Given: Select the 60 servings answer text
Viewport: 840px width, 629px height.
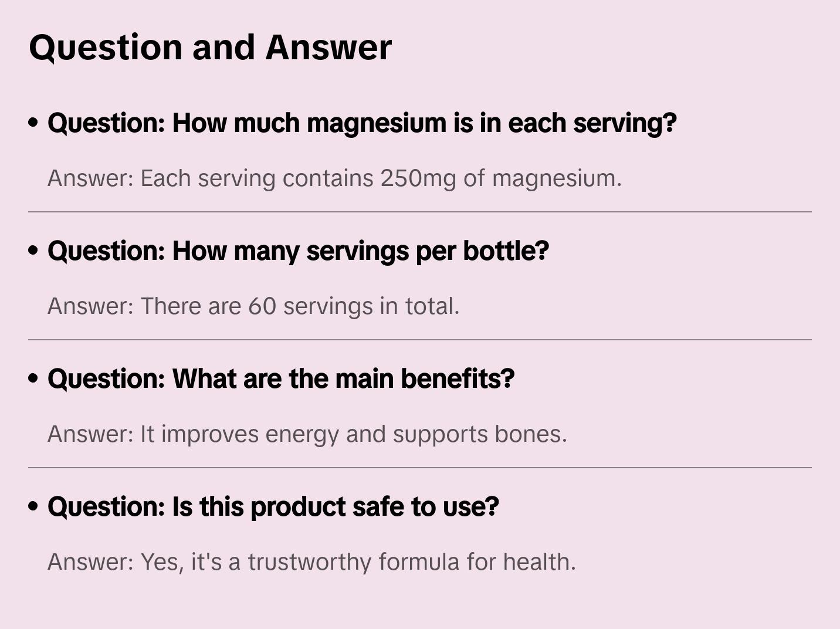Looking at the screenshot, I should coord(253,306).
